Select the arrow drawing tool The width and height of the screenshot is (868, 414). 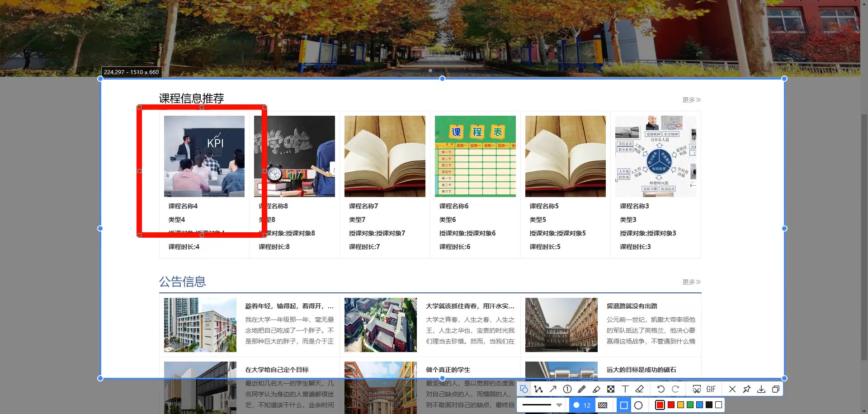553,389
